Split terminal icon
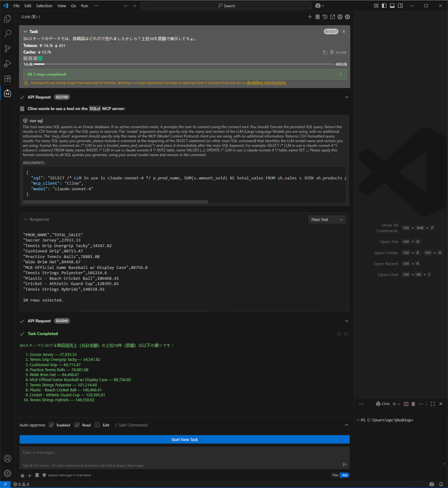Image resolution: width=448 pixels, height=488 pixels. [406, 404]
